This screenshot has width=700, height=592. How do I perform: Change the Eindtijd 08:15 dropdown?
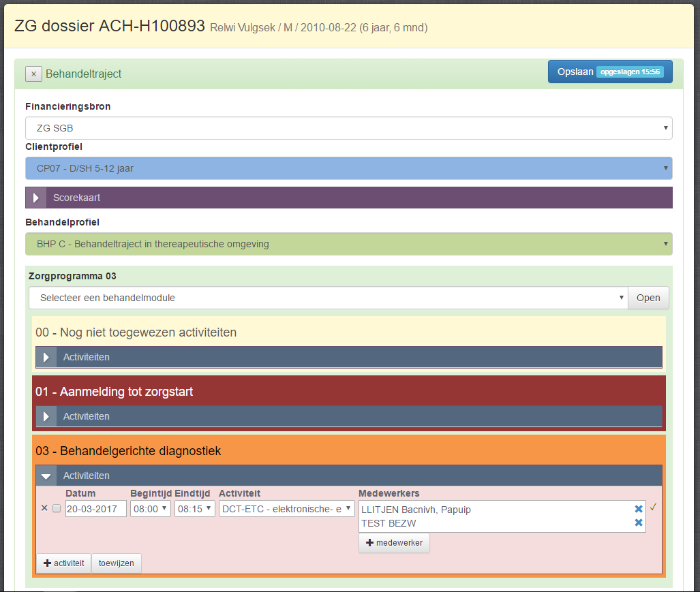click(x=194, y=509)
